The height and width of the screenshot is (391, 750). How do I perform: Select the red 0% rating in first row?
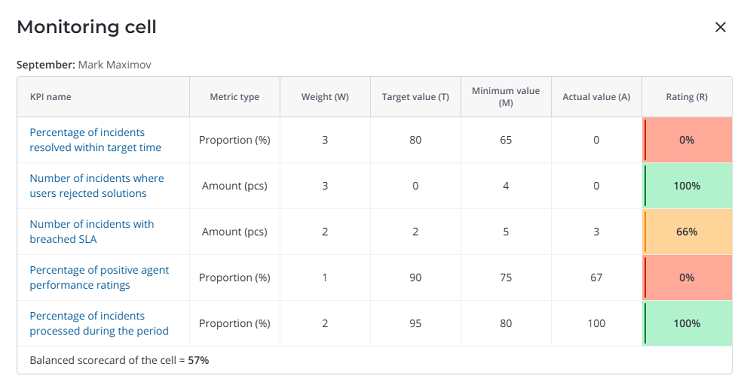(x=687, y=140)
